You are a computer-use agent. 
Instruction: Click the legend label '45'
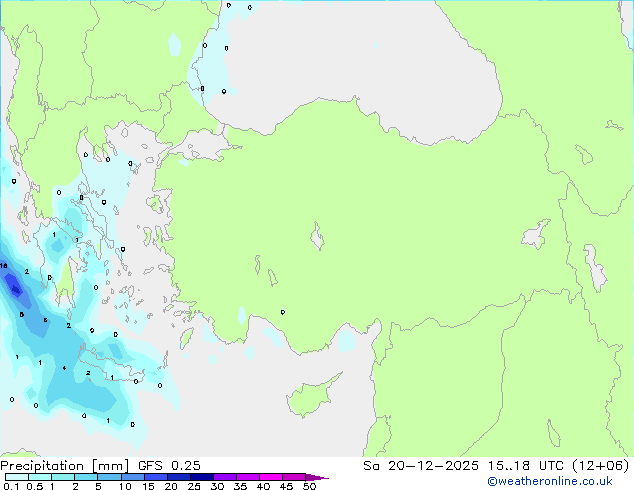point(286,486)
